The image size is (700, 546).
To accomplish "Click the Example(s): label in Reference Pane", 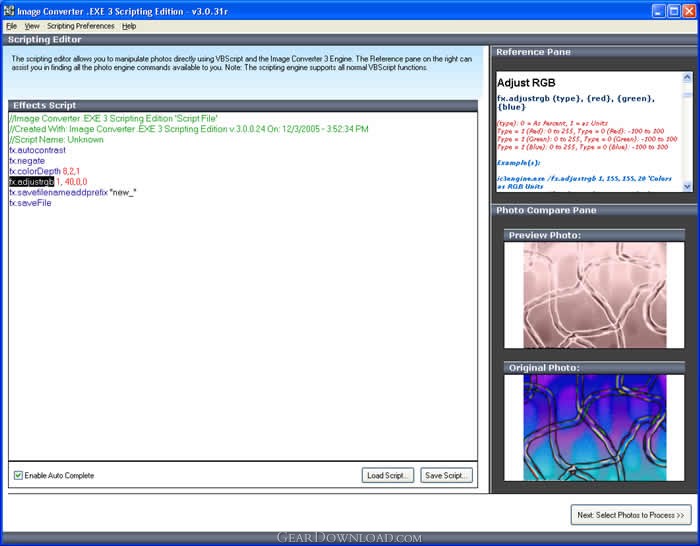I will point(519,163).
